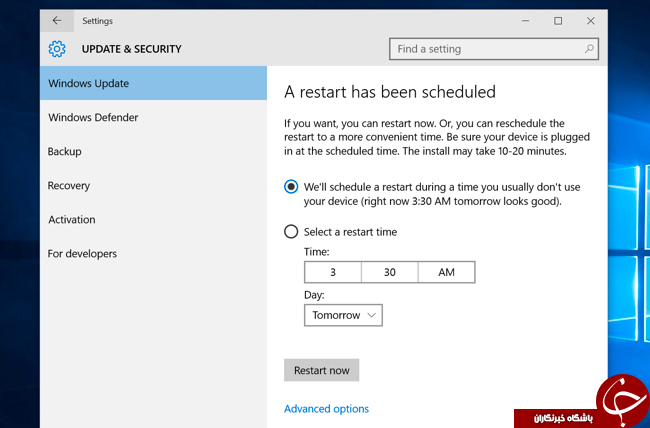Close the Settings window
This screenshot has height=428, width=650.
[x=591, y=21]
